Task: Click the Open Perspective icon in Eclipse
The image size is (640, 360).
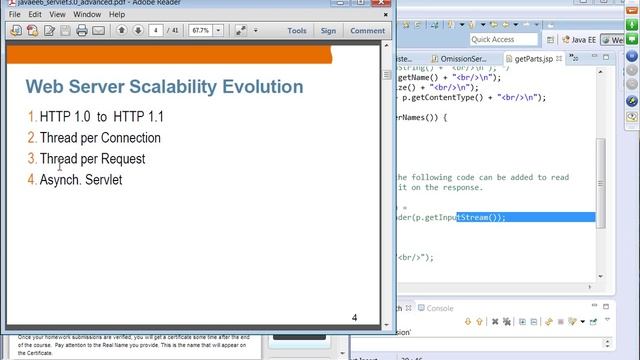Action: click(550, 40)
